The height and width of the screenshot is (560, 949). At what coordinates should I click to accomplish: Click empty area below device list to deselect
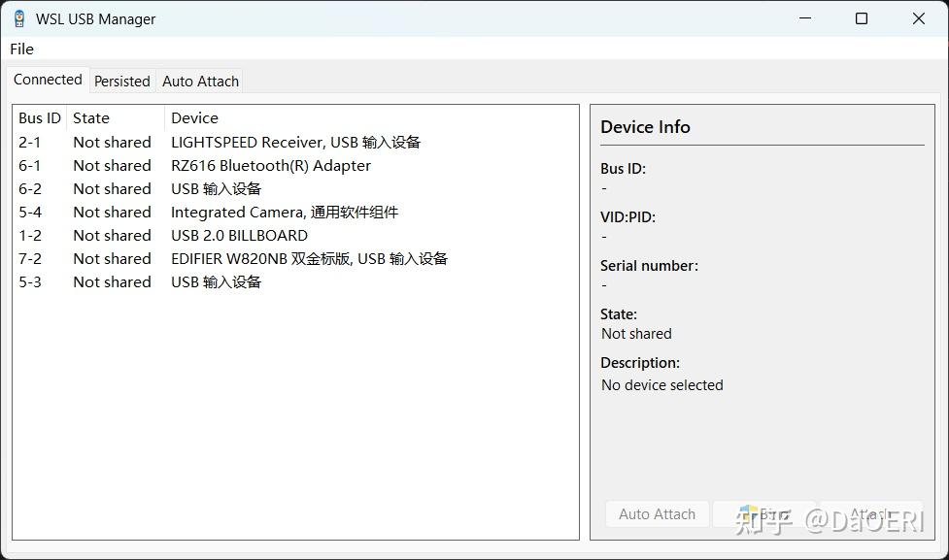pos(291,408)
